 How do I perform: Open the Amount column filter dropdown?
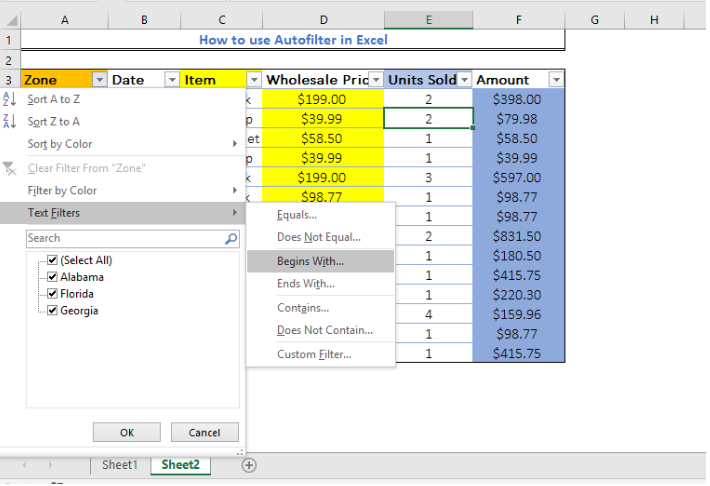tap(556, 80)
